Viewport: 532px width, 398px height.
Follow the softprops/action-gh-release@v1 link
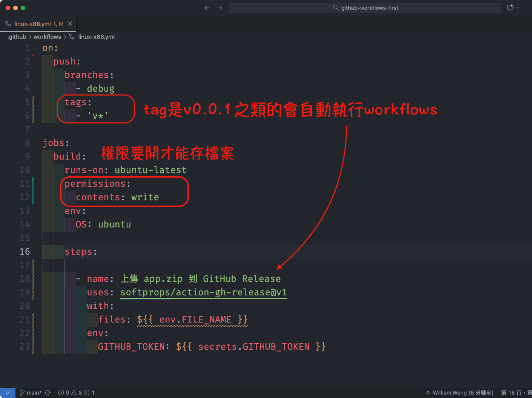[204, 292]
